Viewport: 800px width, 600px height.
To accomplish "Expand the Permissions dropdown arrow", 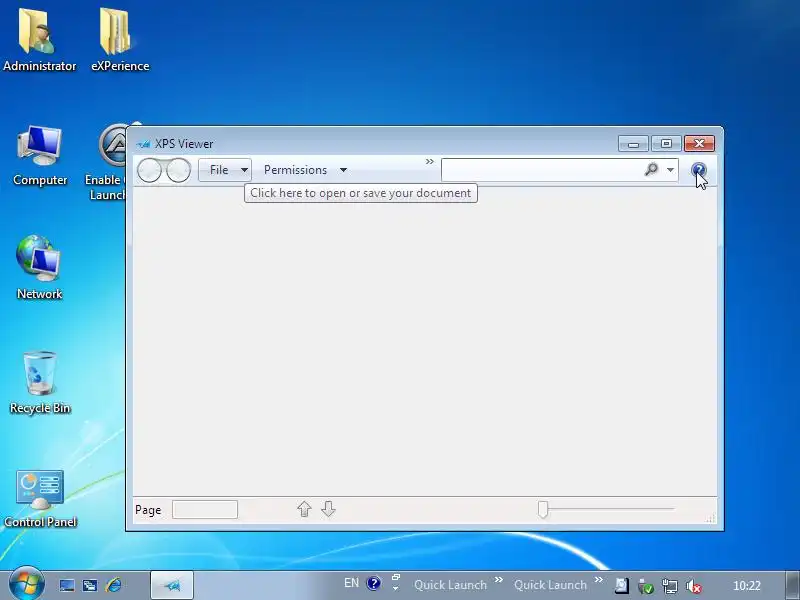I will [343, 170].
